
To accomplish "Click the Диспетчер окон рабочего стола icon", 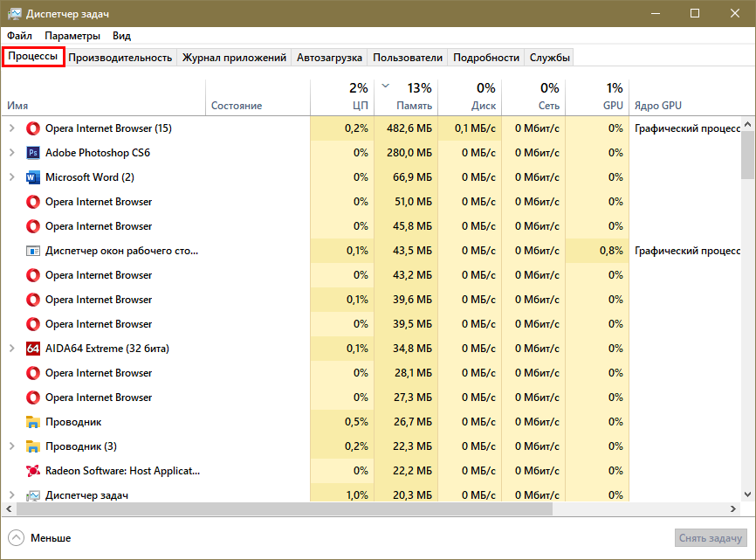I will 33,251.
